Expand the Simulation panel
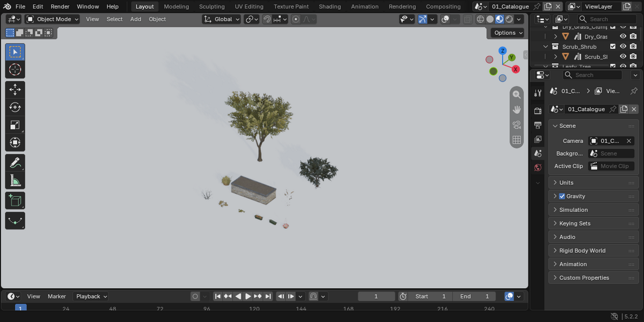644x322 pixels. click(x=594, y=210)
